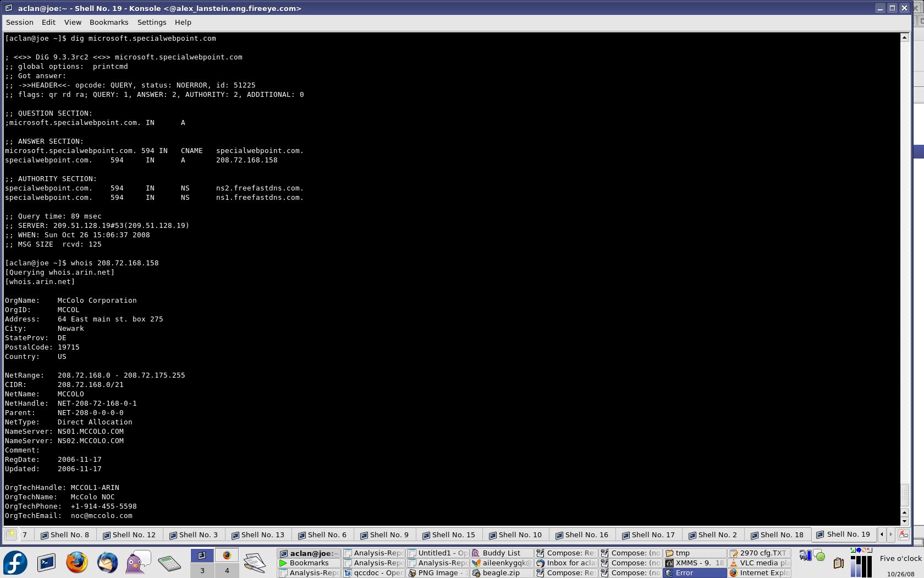Click the IP address 208.72.168.158 in answer section
This screenshot has width=924, height=578.
(247, 160)
